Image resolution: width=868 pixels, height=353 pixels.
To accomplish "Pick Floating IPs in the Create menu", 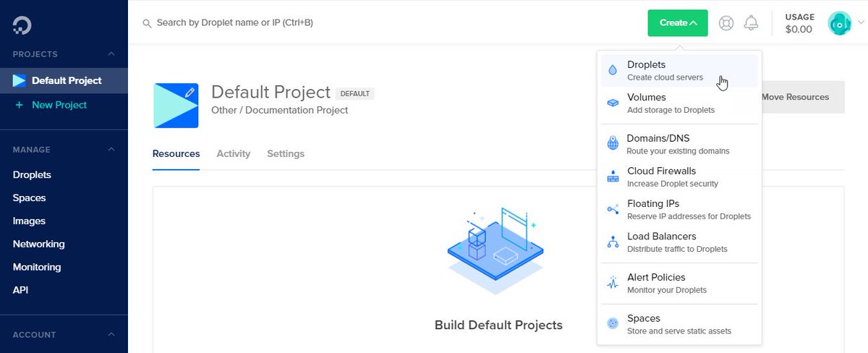I will pos(679,210).
